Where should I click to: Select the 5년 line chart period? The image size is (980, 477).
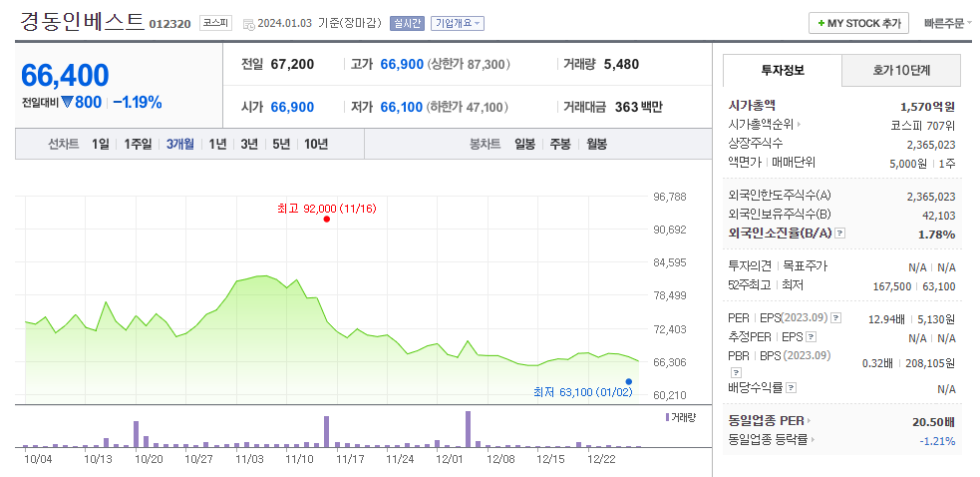click(281, 144)
